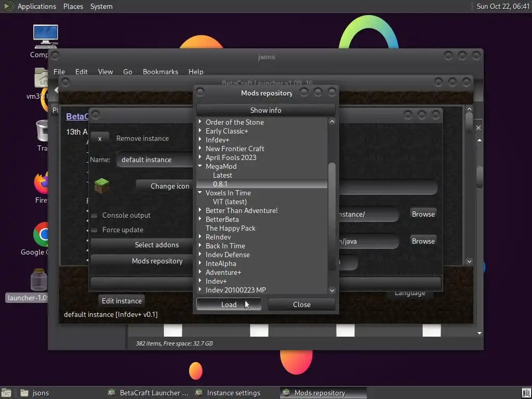Select VIT (latest) entry
The image size is (532, 399).
pyautogui.click(x=230, y=202)
